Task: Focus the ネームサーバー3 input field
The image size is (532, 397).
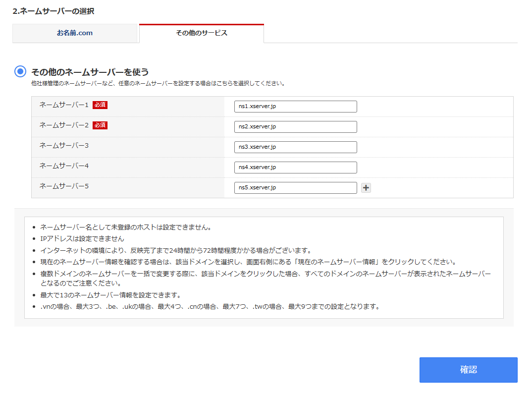Action: 296,147
